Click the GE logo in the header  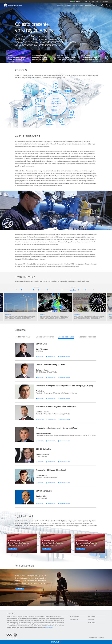point(5,5)
